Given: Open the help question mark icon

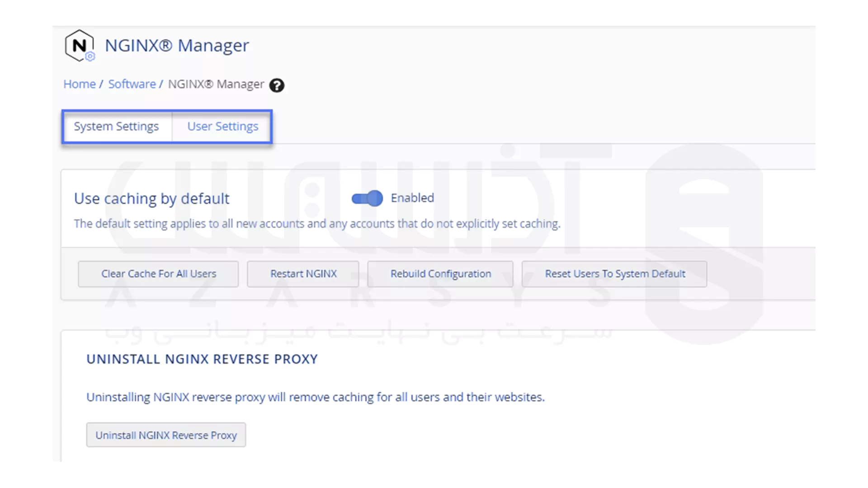Looking at the screenshot, I should click(277, 85).
